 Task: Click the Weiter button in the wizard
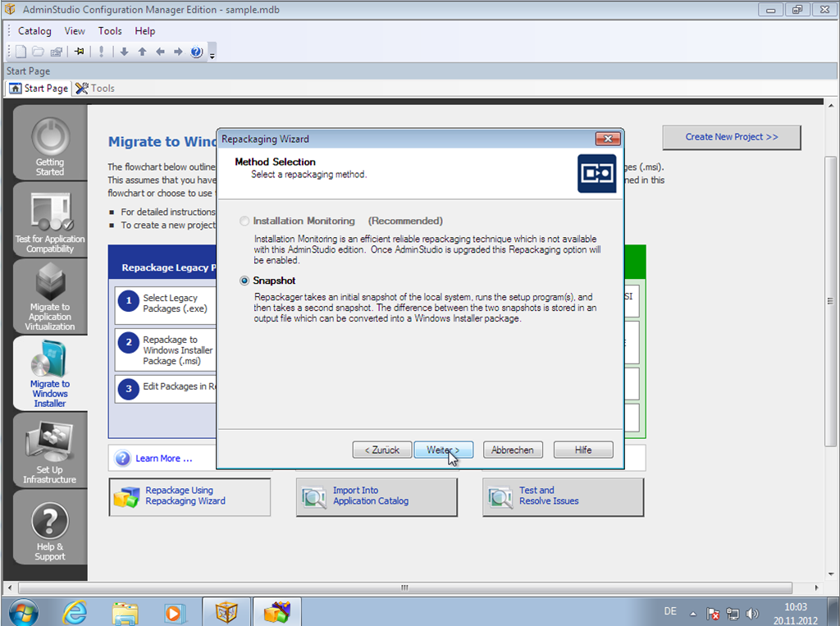[x=443, y=450]
